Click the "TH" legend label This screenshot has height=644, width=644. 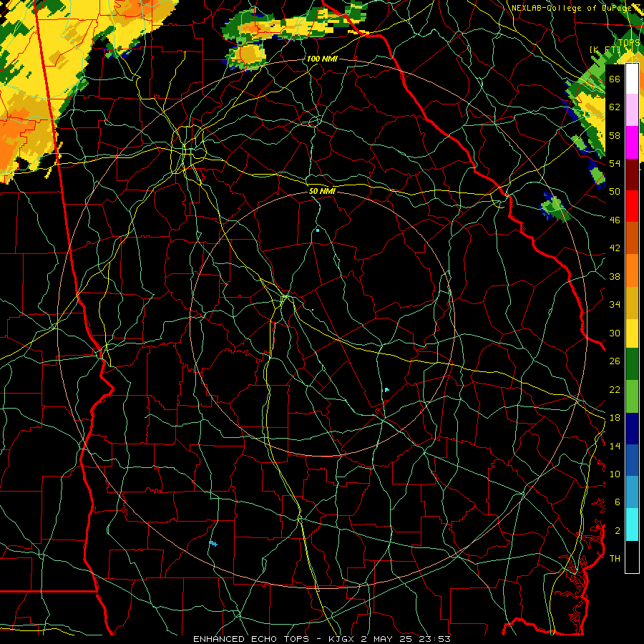coord(615,559)
